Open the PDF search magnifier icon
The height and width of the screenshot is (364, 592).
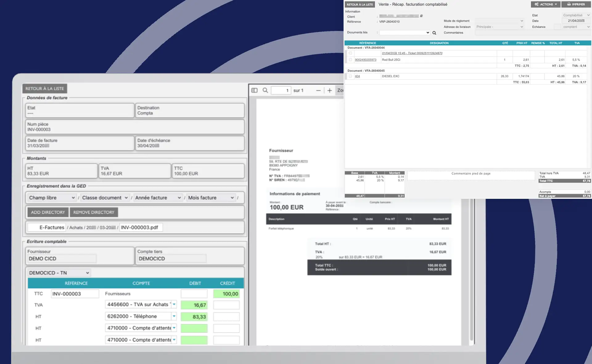pyautogui.click(x=265, y=90)
